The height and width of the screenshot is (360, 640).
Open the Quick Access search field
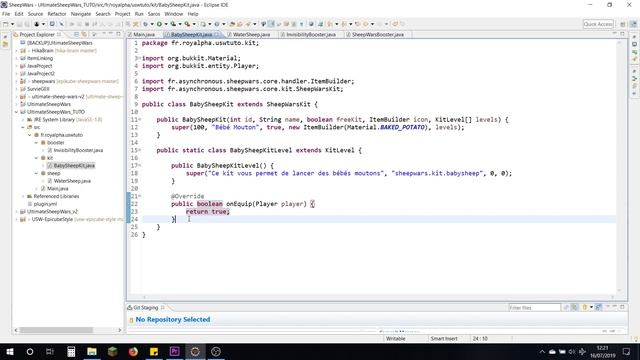point(598,24)
